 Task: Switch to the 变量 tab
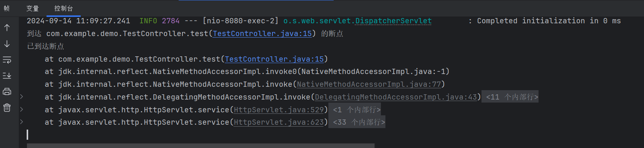tap(33, 8)
